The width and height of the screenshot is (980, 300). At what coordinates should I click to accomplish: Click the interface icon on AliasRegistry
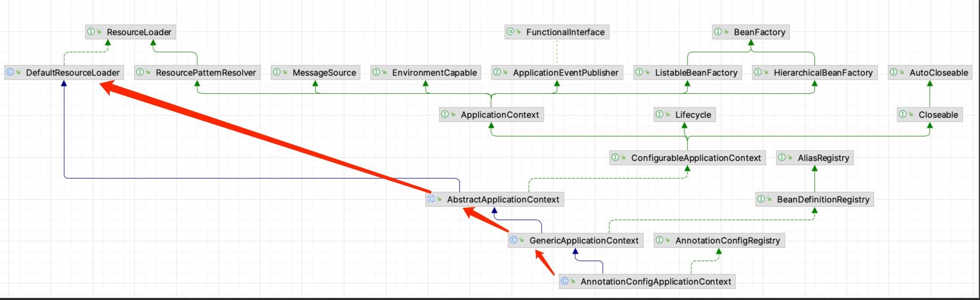782,157
